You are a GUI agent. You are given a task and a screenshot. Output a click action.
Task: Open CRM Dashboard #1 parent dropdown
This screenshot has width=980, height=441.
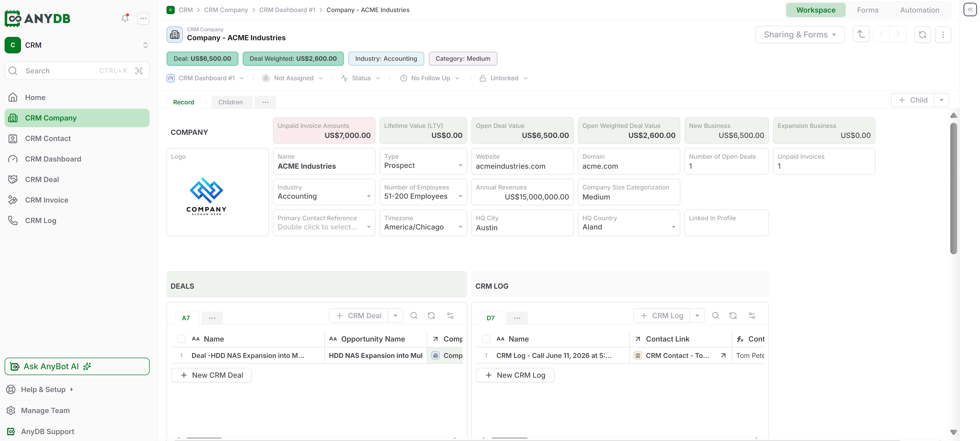click(206, 78)
